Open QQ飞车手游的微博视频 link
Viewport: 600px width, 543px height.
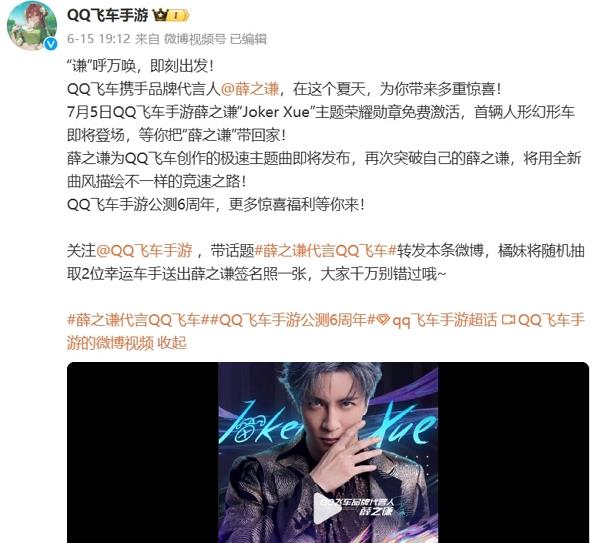pyautogui.click(x=326, y=331)
